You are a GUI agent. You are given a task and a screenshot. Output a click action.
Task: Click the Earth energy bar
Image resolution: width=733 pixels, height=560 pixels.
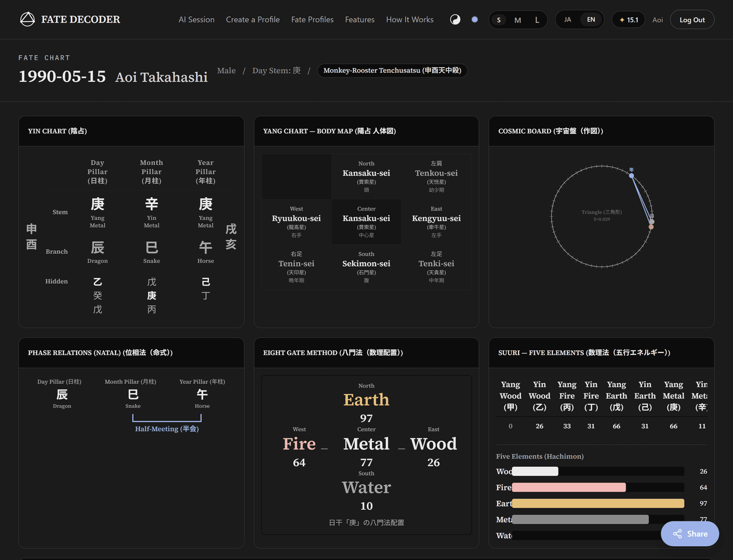tap(598, 503)
